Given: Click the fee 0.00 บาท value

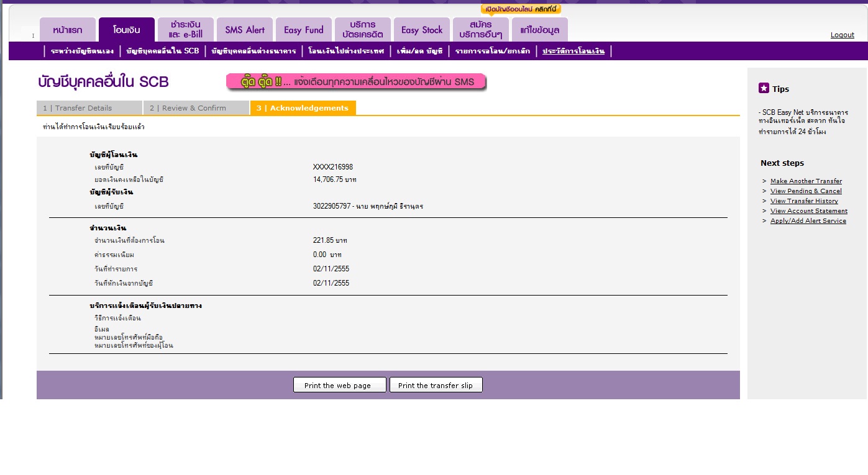Looking at the screenshot, I should point(327,255).
